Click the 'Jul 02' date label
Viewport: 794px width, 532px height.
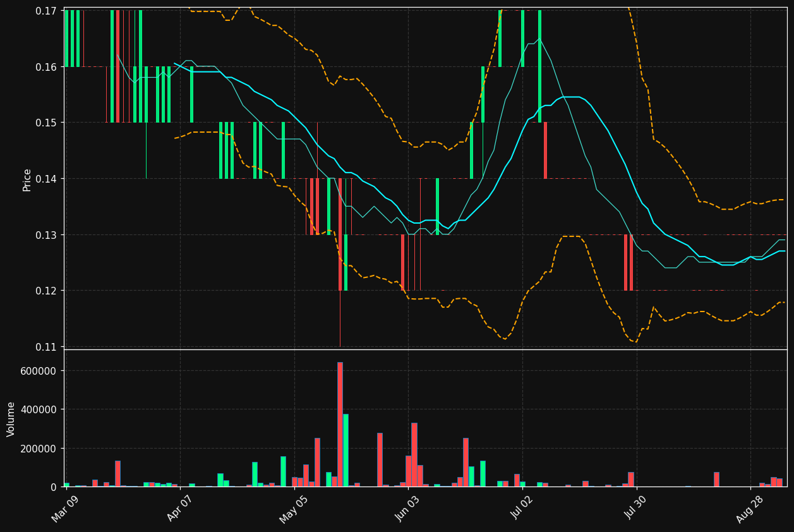521,509
